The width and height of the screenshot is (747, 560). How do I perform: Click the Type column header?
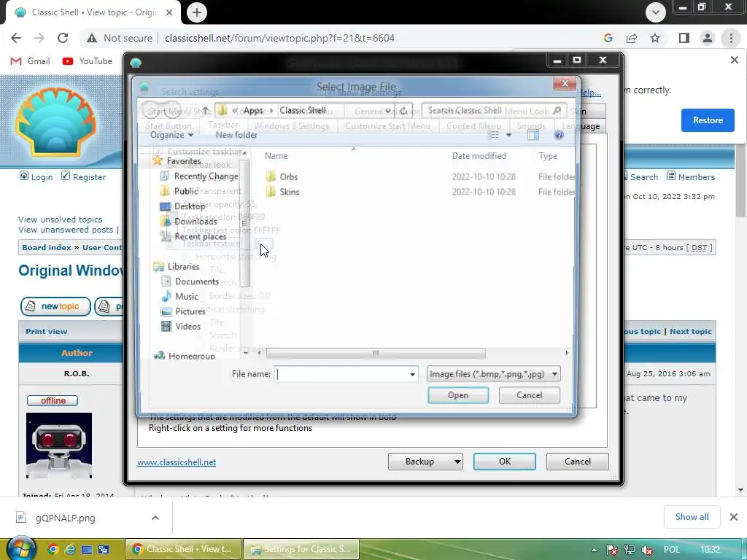tap(548, 156)
